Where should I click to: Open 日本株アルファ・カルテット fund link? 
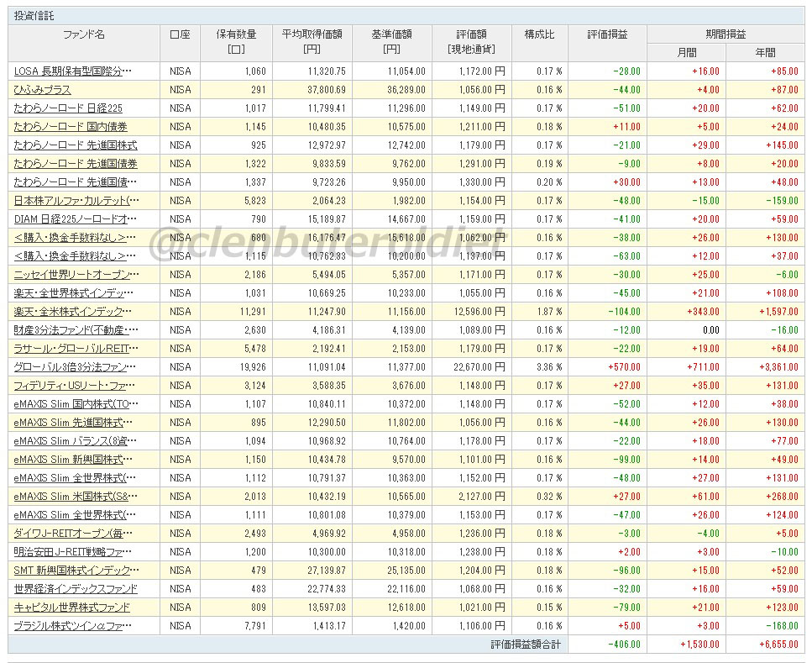[x=76, y=201]
